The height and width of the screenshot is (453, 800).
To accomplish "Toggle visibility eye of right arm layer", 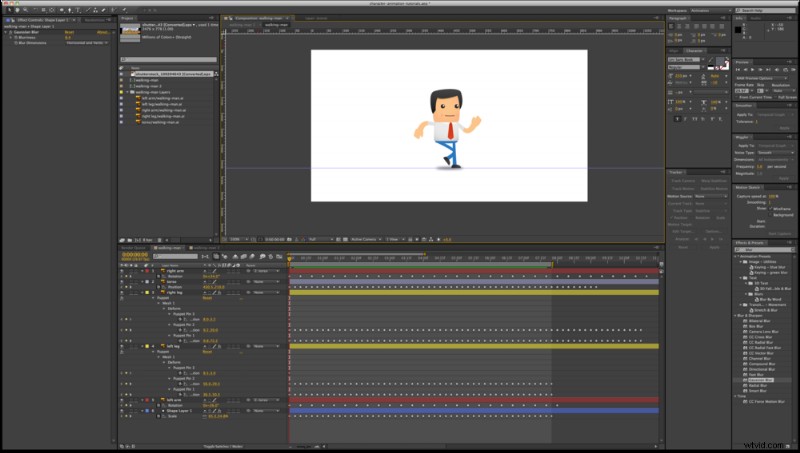I will pyautogui.click(x=122, y=271).
